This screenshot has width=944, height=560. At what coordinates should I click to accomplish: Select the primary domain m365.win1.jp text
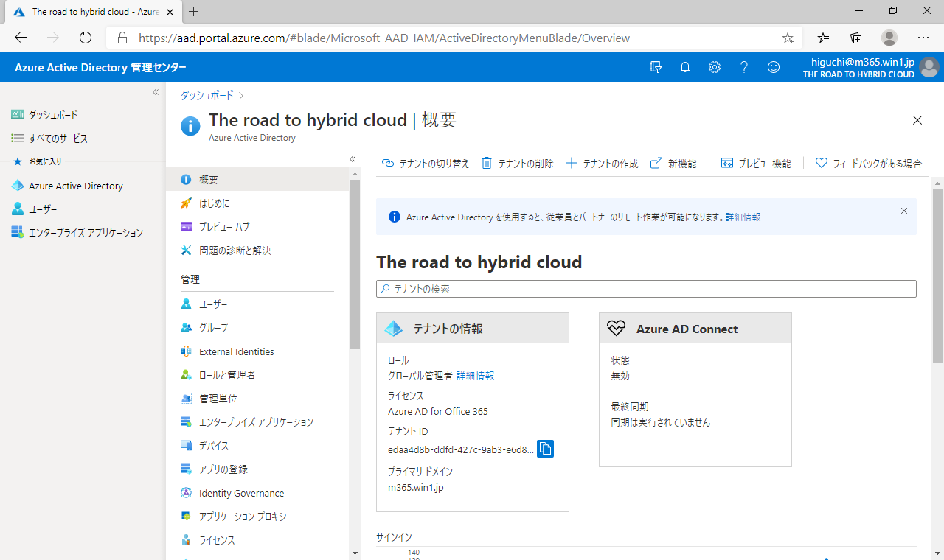416,487
